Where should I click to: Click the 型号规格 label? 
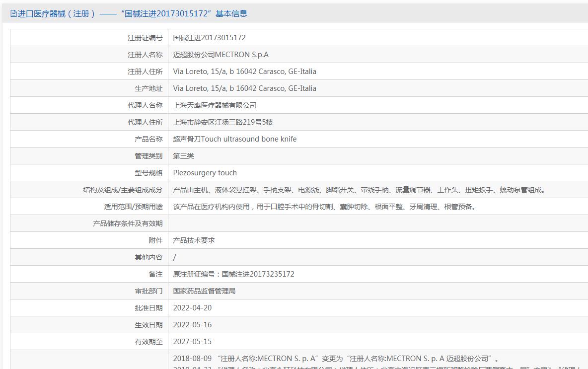point(148,173)
